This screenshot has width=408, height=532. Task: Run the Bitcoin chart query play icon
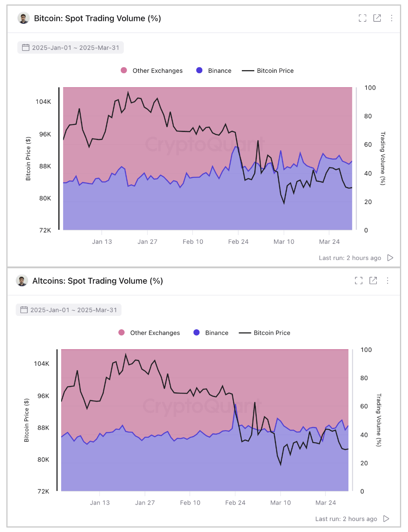(x=390, y=258)
